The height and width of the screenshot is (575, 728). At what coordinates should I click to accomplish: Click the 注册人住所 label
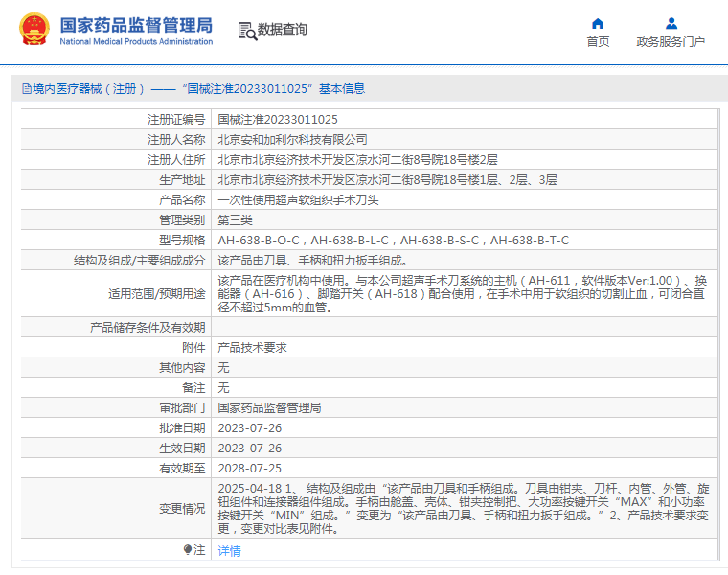click(x=176, y=160)
